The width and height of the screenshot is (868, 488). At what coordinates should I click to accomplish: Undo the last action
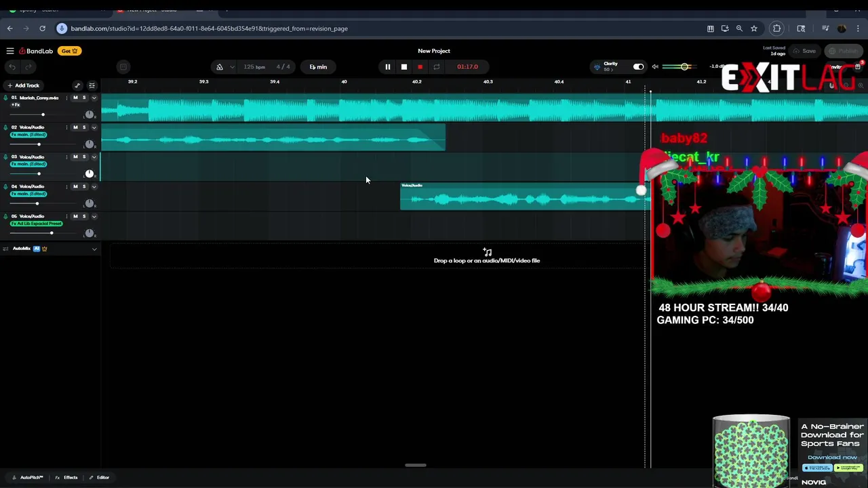pyautogui.click(x=12, y=66)
